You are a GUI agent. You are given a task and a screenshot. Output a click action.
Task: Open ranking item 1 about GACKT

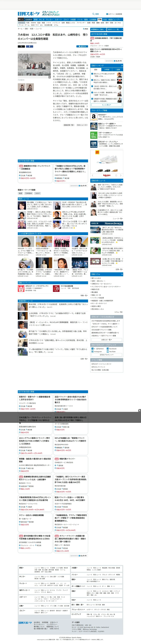click(x=107, y=75)
